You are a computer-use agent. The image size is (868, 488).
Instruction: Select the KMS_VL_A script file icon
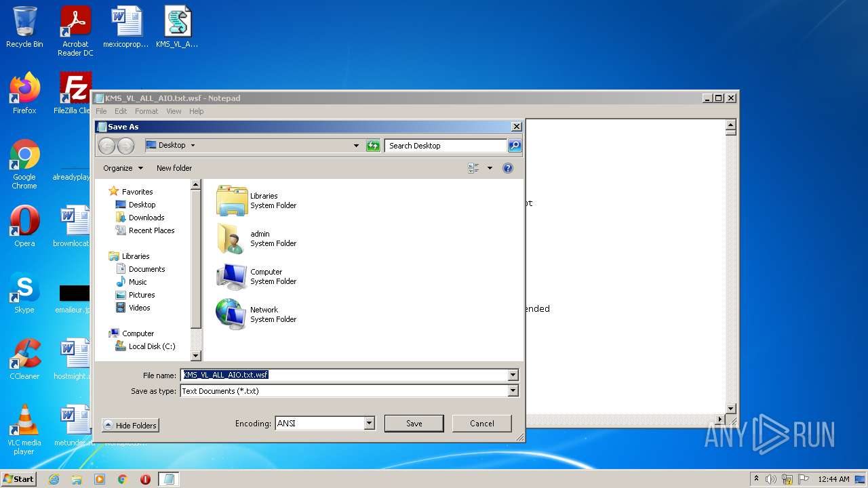177,27
